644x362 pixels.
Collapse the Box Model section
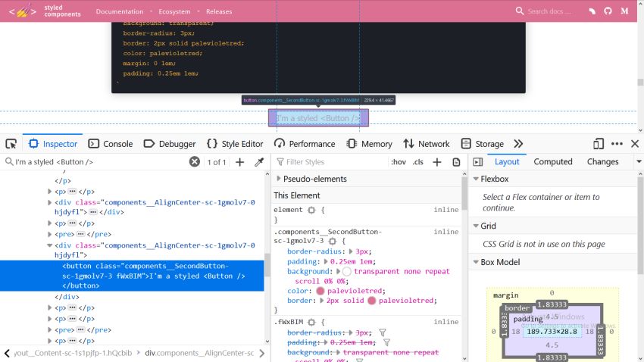click(x=476, y=262)
